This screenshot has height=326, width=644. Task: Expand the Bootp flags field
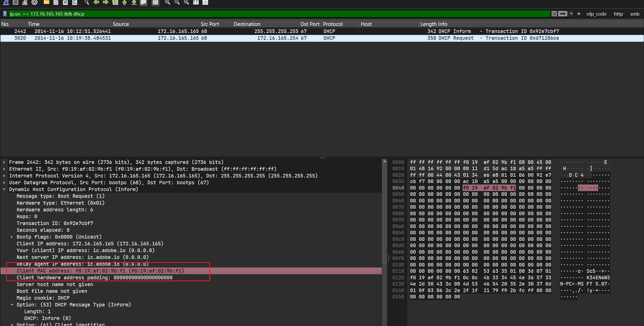[12, 237]
